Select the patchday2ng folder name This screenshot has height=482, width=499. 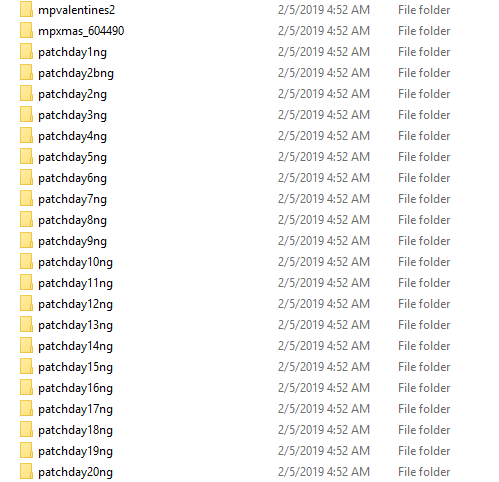pyautogui.click(x=72, y=94)
